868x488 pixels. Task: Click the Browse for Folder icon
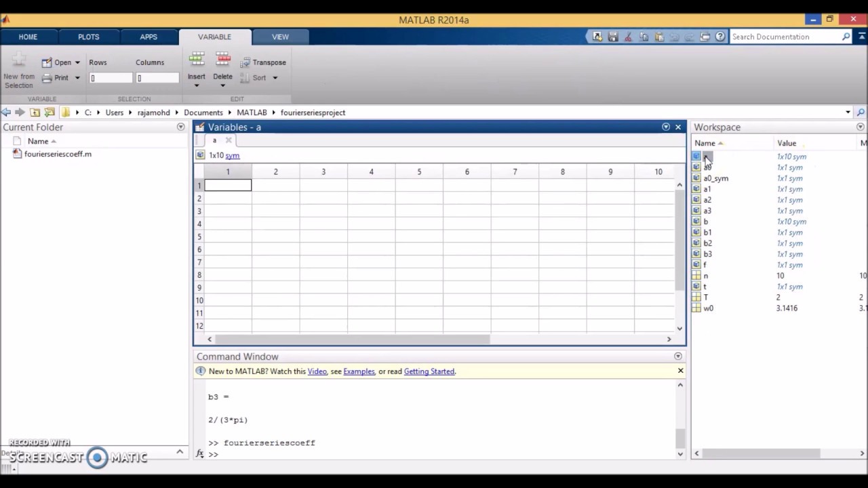point(50,113)
